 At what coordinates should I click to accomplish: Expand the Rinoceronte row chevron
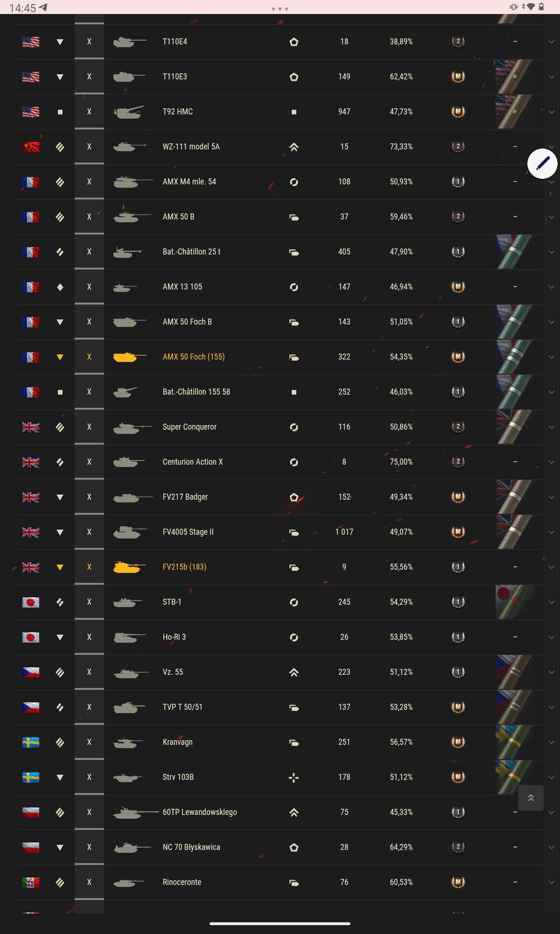coord(552,883)
